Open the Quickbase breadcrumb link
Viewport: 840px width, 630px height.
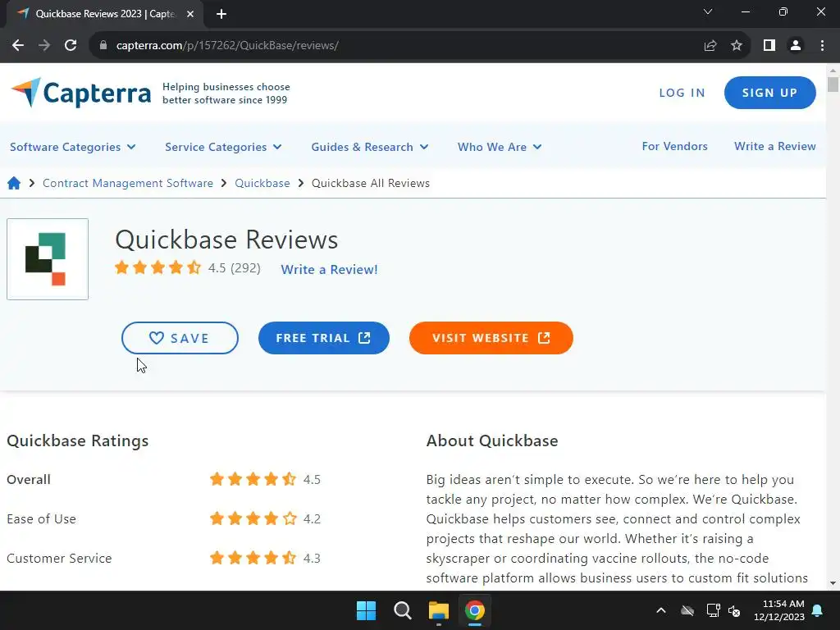click(262, 183)
